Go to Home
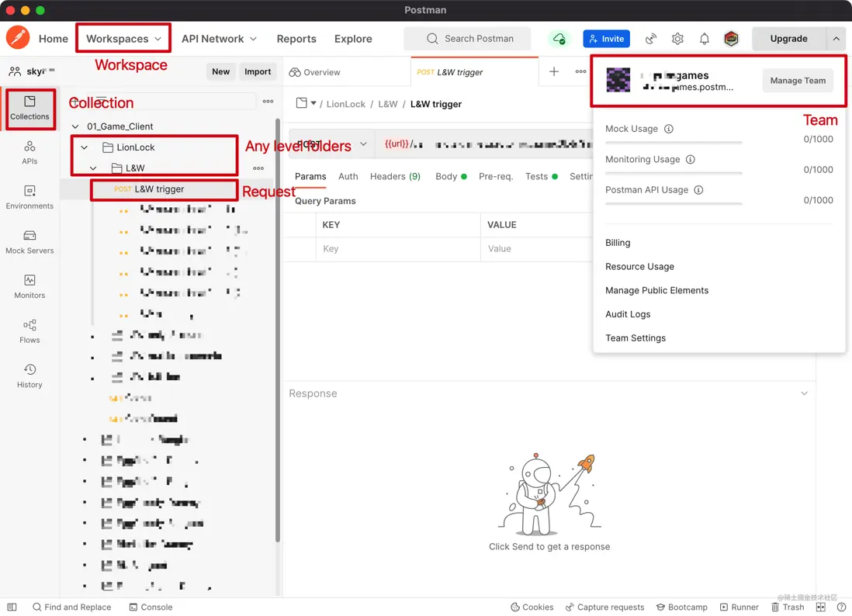Viewport: 852px width, 616px height. pyautogui.click(x=54, y=39)
